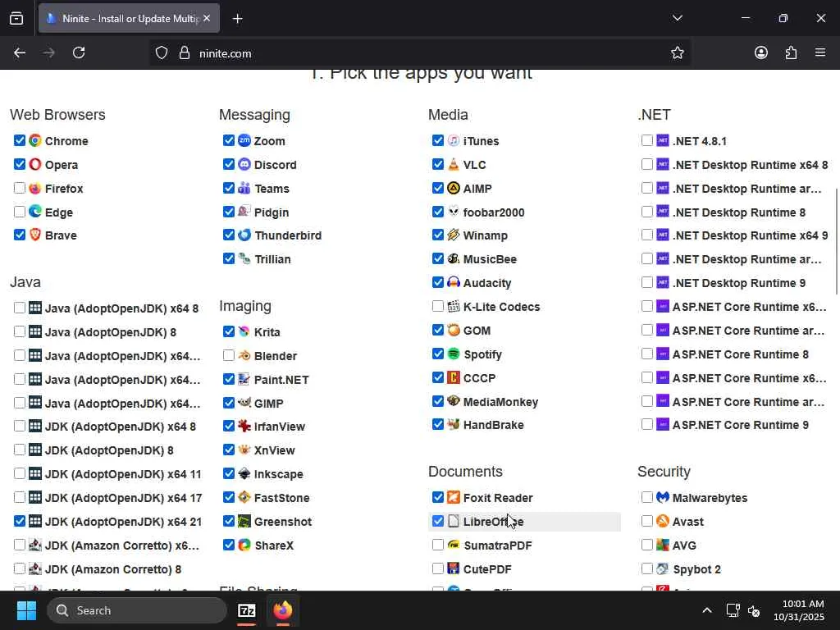This screenshot has height=630, width=840.
Task: Click the GIMP mascot icon
Action: click(244, 402)
